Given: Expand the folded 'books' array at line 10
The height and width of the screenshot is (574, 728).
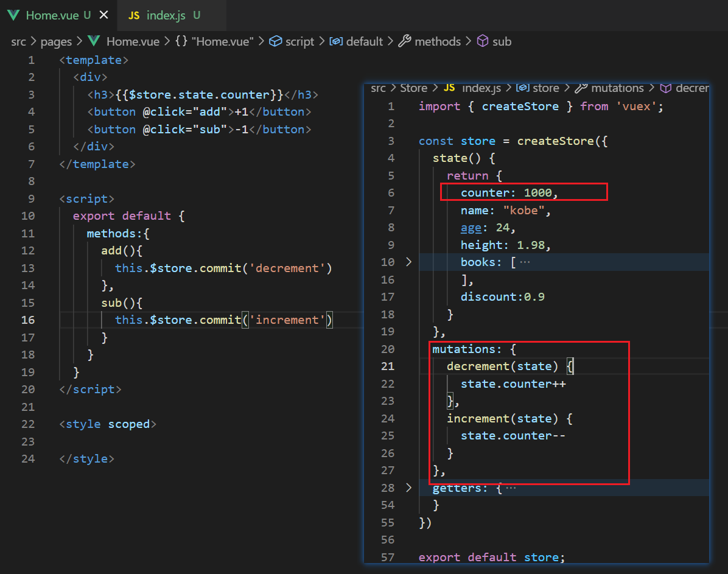Looking at the screenshot, I should coord(408,262).
